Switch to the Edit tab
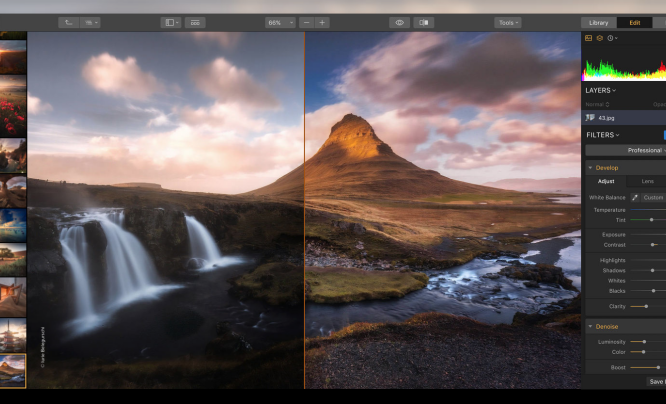666x404 pixels. (635, 23)
